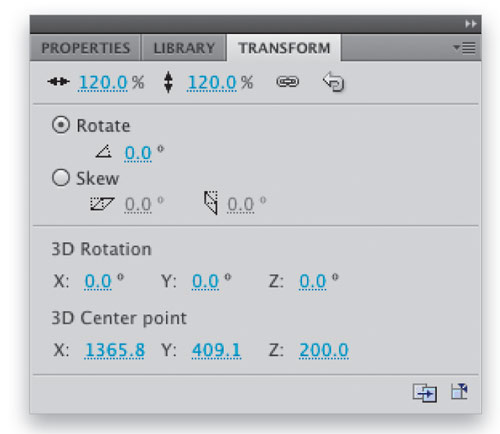
Task: Click the rotate angle triangle icon
Action: click(x=104, y=151)
